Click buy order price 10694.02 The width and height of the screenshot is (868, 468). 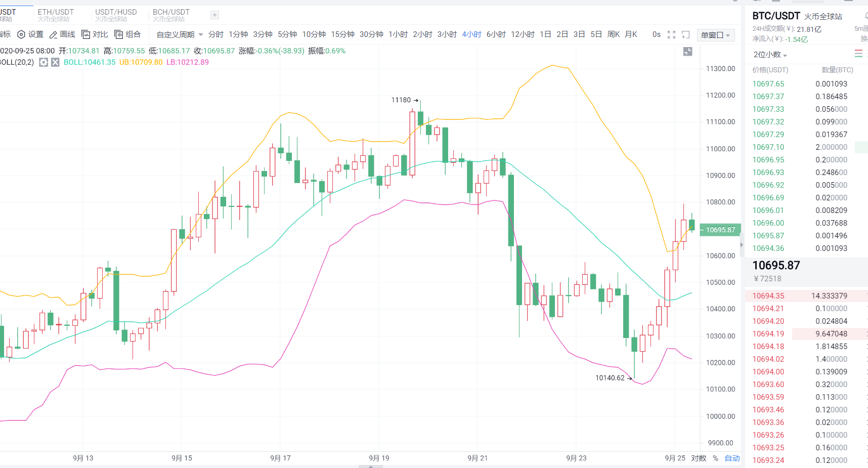click(x=768, y=359)
